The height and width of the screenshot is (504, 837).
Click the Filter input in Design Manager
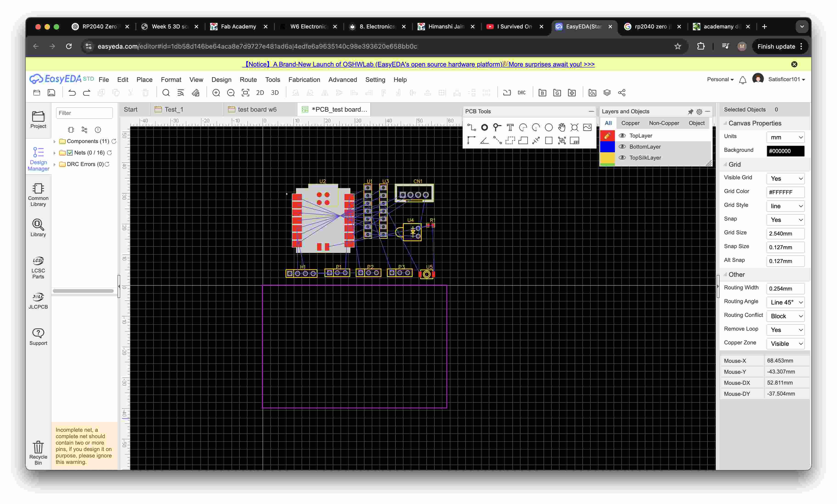click(x=84, y=113)
